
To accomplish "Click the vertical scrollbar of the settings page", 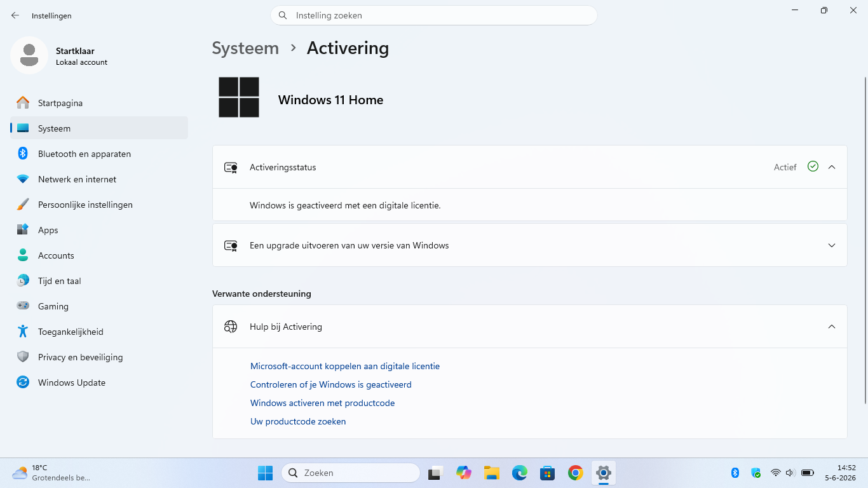I will 865,240.
